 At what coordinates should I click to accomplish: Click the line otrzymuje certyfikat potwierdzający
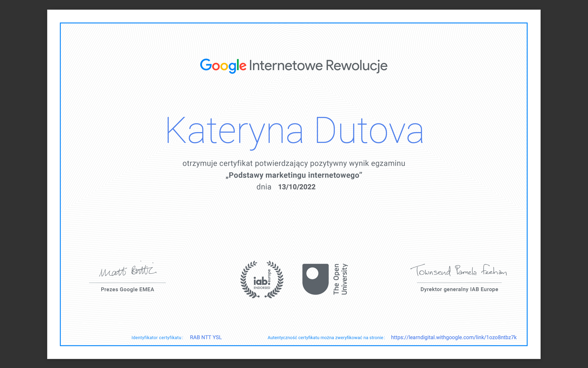tap(294, 163)
